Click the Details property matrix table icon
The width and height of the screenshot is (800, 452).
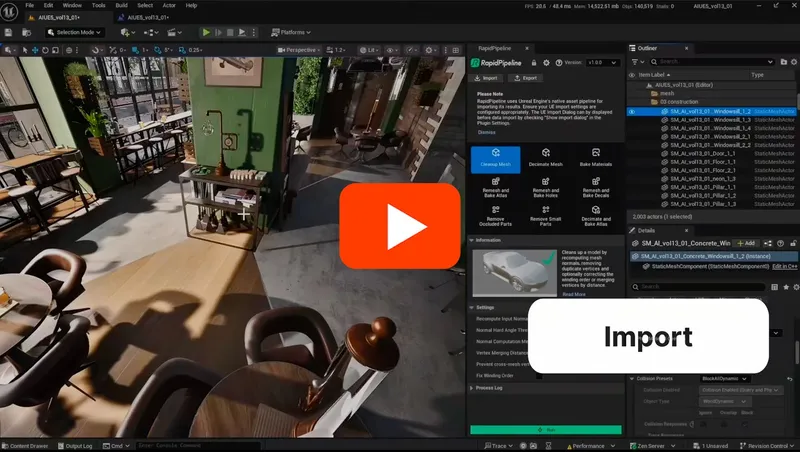pos(774,287)
